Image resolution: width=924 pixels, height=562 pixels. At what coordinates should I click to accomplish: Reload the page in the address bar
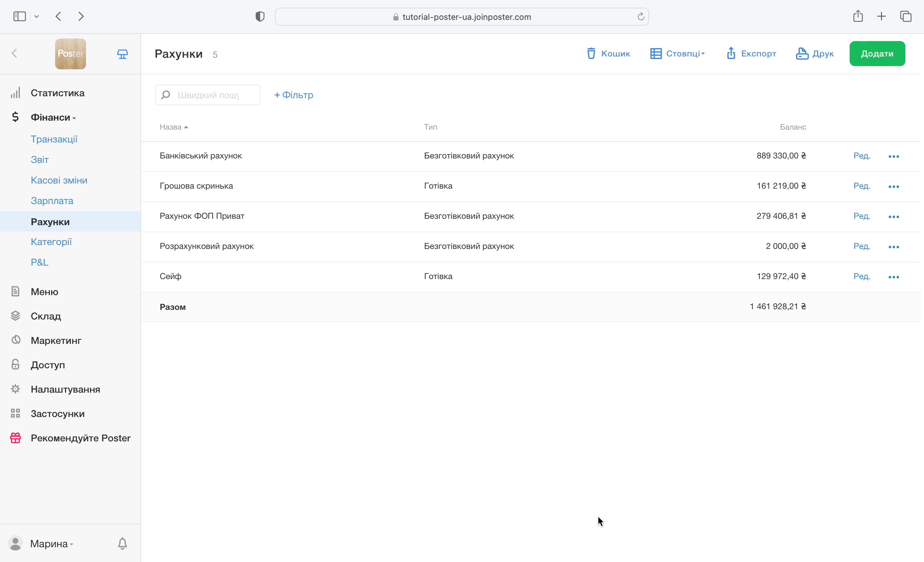pyautogui.click(x=640, y=17)
